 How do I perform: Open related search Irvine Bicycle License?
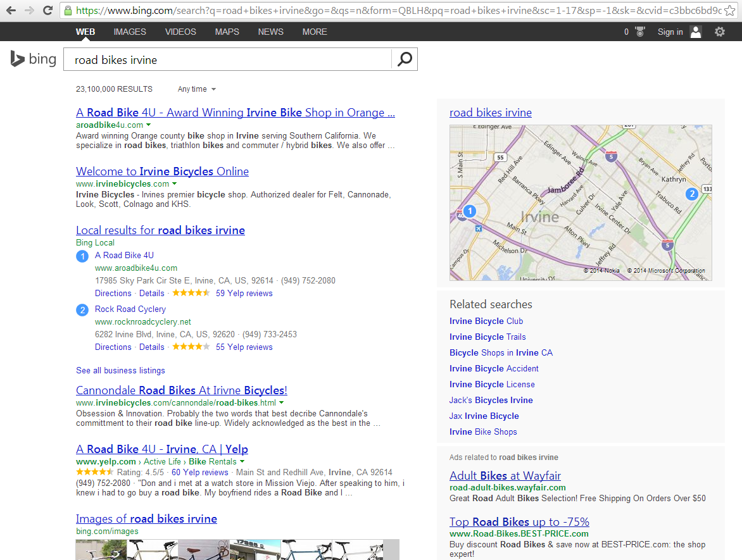[x=492, y=385]
